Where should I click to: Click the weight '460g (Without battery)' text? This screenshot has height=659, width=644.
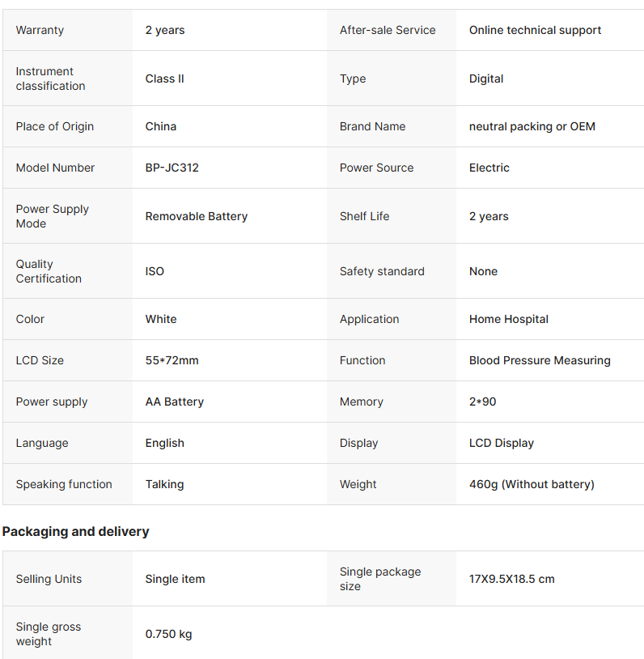point(532,484)
